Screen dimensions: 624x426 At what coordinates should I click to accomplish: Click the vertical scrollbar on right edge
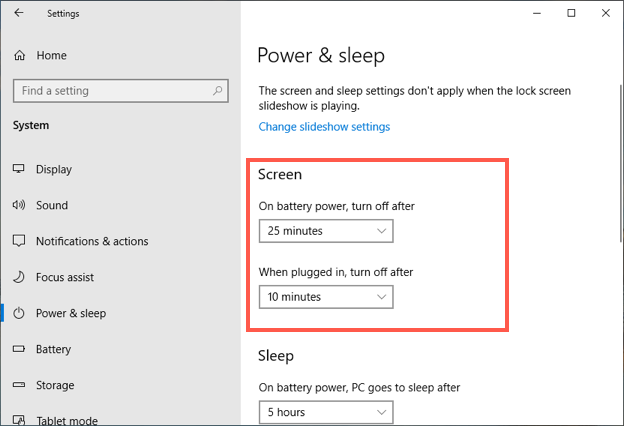pos(621,163)
